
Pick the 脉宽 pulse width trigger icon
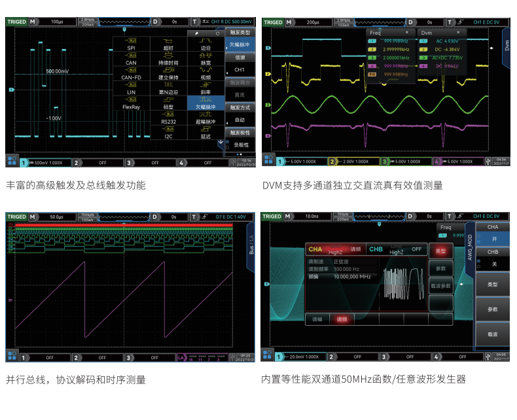(205, 56)
